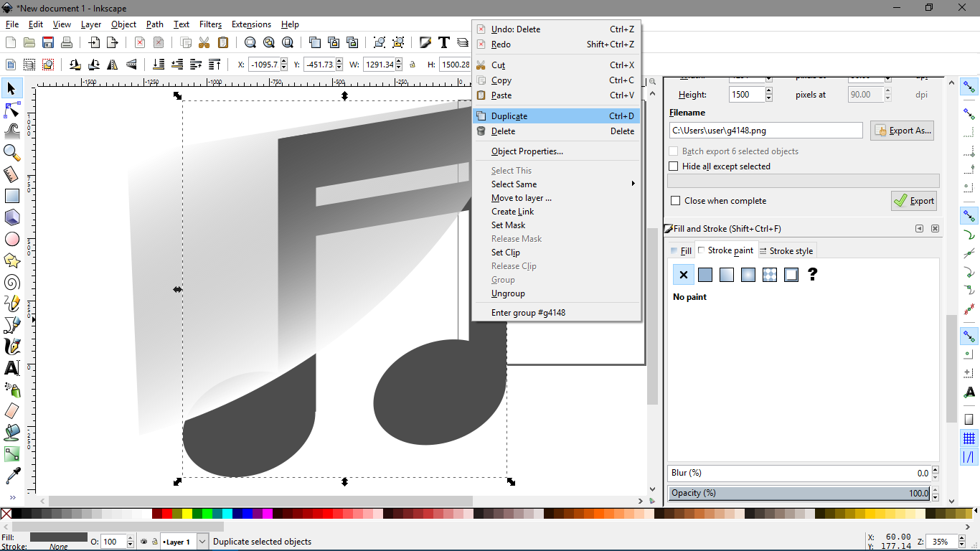980x551 pixels.
Task: Toggle width-height lock ratio icon
Action: 413,65
